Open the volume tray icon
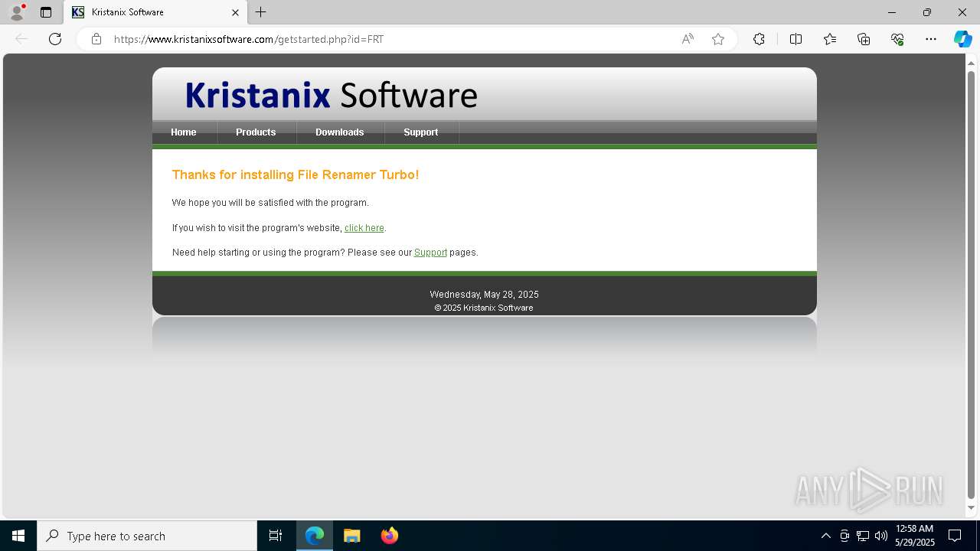 [881, 536]
